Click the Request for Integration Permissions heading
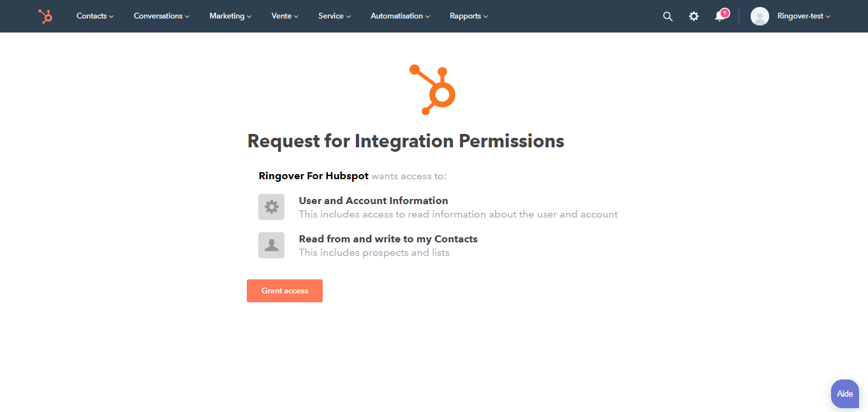This screenshot has width=868, height=412. tap(406, 141)
